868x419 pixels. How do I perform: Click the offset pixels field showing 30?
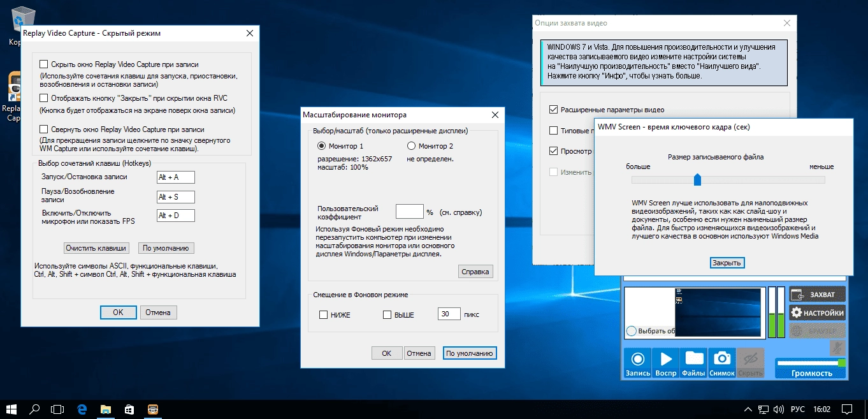pyautogui.click(x=449, y=314)
